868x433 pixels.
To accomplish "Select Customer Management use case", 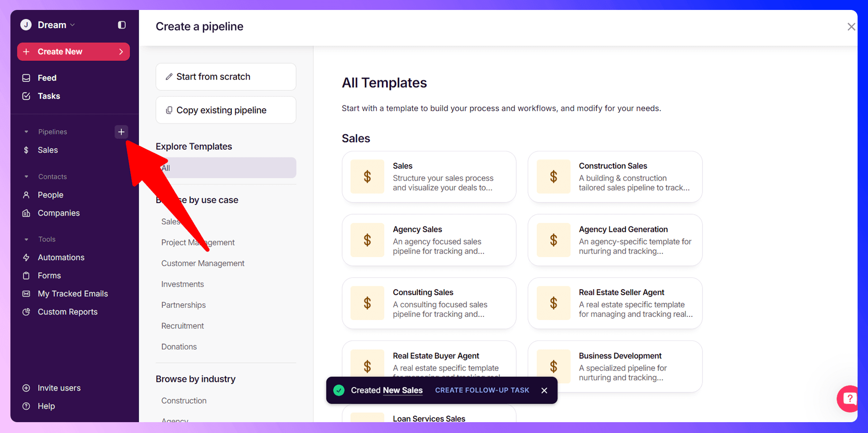I will 203,263.
